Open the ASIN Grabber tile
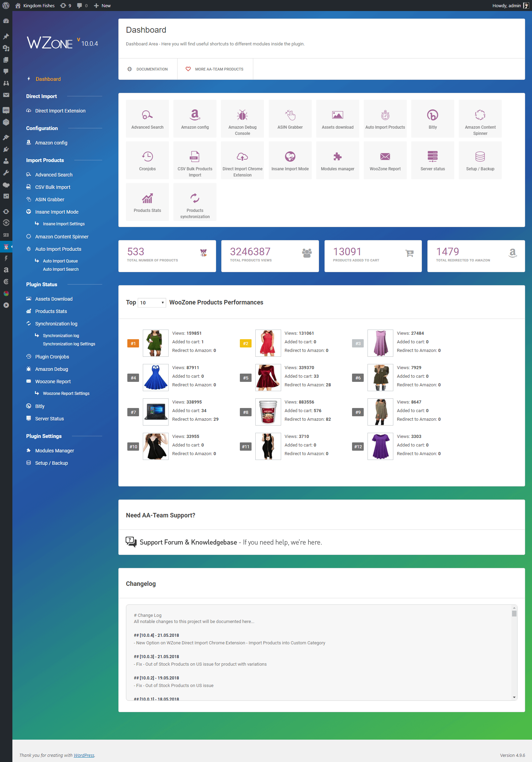532x762 pixels. (290, 119)
